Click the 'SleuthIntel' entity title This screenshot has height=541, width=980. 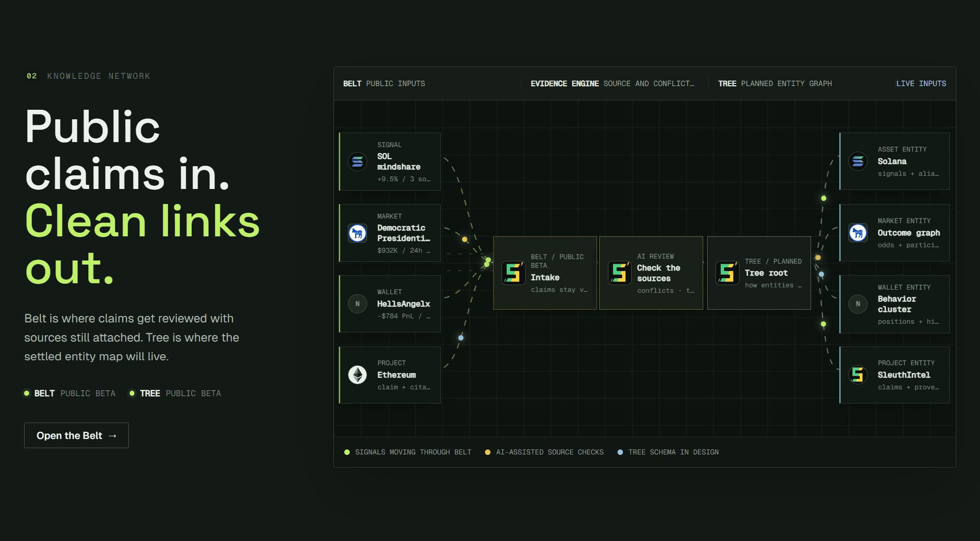tap(904, 375)
